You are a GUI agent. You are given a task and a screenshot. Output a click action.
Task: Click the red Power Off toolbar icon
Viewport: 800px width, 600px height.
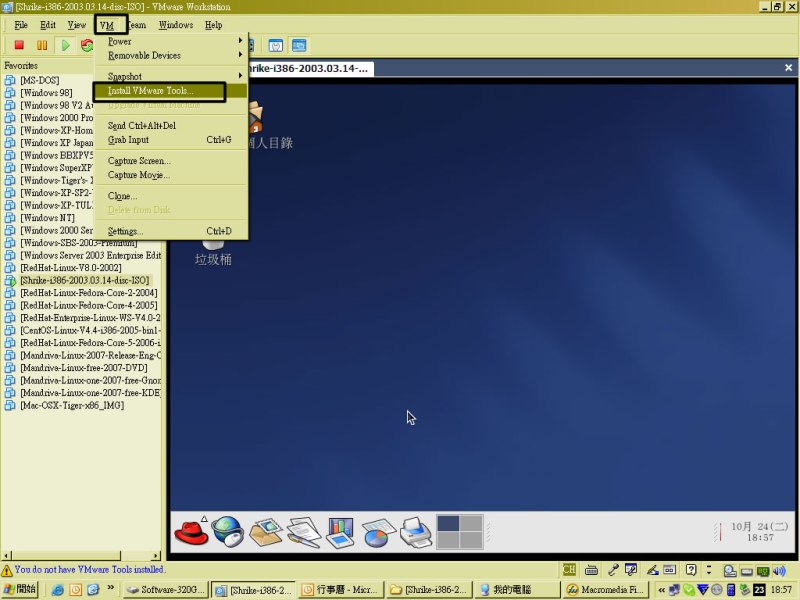19,45
